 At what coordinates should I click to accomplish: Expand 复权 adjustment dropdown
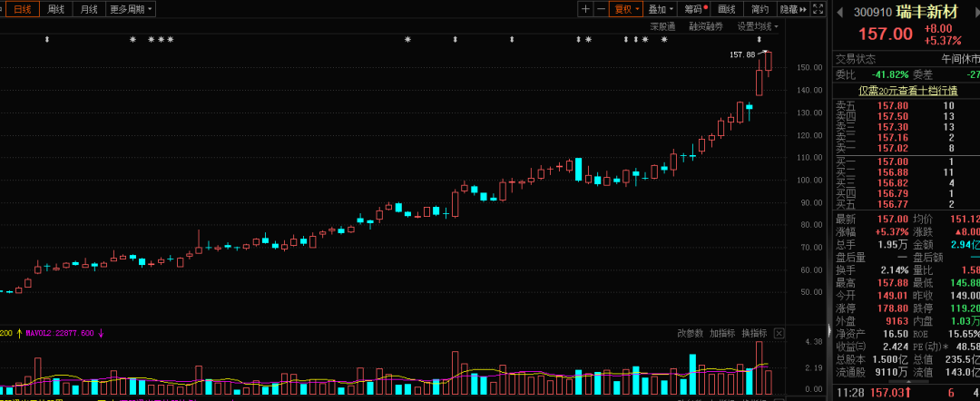pos(626,9)
